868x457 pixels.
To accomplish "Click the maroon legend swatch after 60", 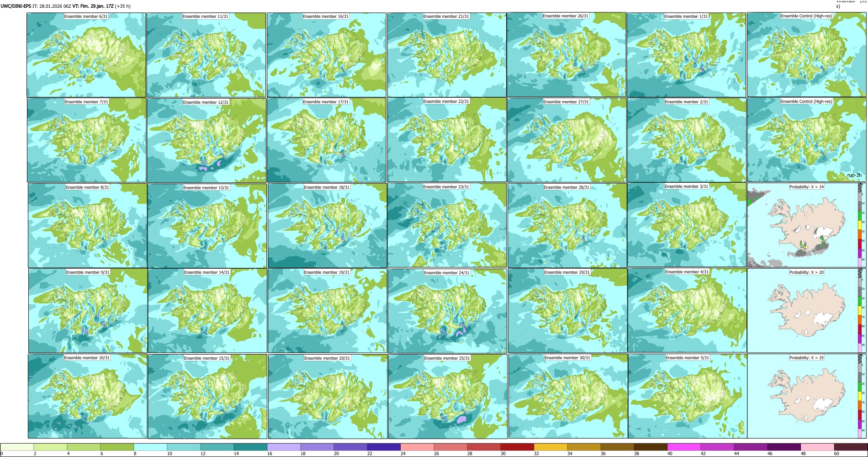I will pyautogui.click(x=851, y=447).
